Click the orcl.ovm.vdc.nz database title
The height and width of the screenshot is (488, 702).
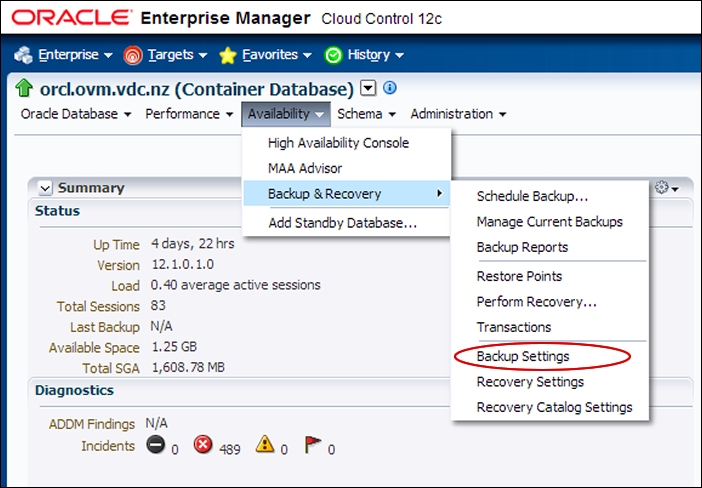197,89
